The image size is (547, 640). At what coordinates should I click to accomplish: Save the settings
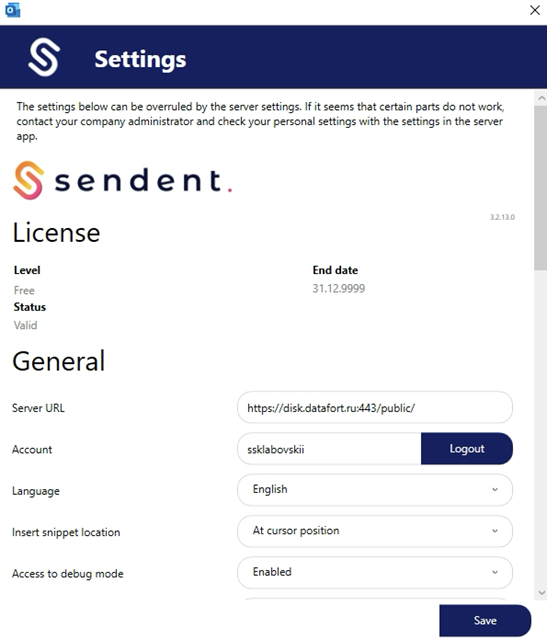(x=485, y=620)
